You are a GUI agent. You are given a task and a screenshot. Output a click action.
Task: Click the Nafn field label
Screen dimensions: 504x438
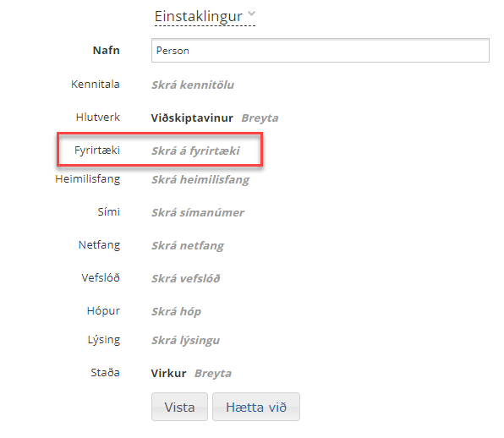click(106, 51)
